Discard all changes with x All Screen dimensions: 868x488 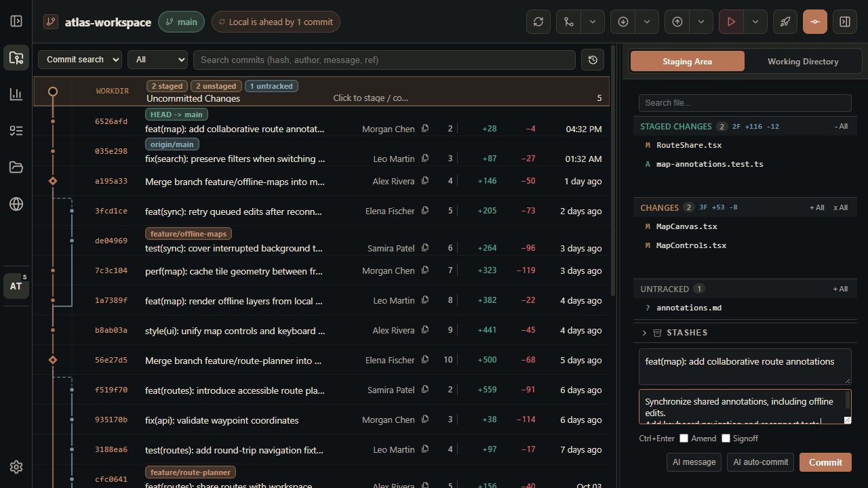click(x=840, y=207)
